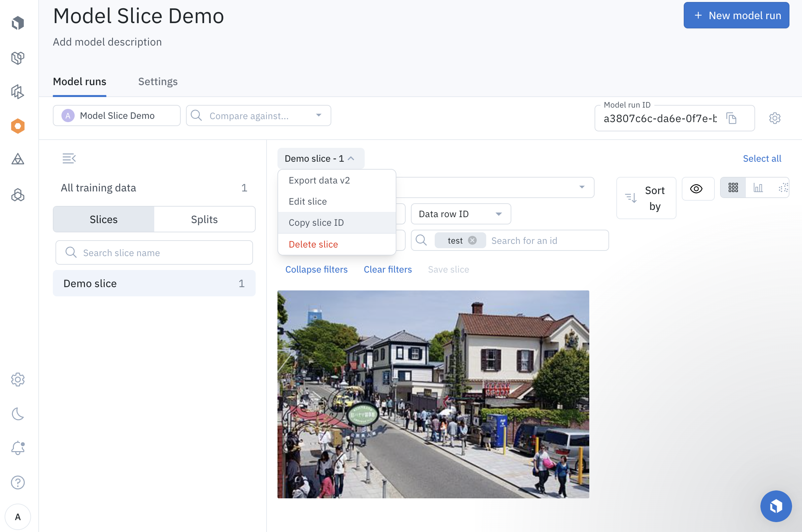Image resolution: width=802 pixels, height=532 pixels.
Task: Click the Collapse filters link
Action: (x=316, y=269)
